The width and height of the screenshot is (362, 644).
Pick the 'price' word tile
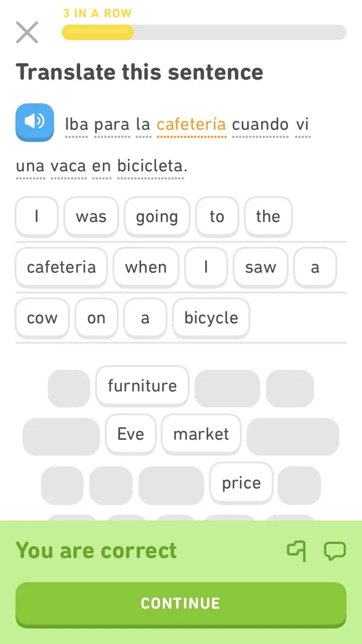click(241, 483)
